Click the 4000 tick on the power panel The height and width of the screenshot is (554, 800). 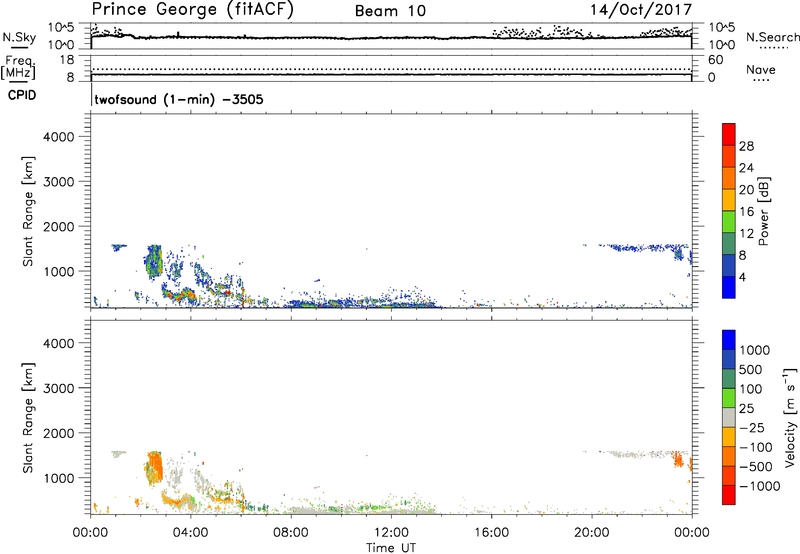point(58,137)
